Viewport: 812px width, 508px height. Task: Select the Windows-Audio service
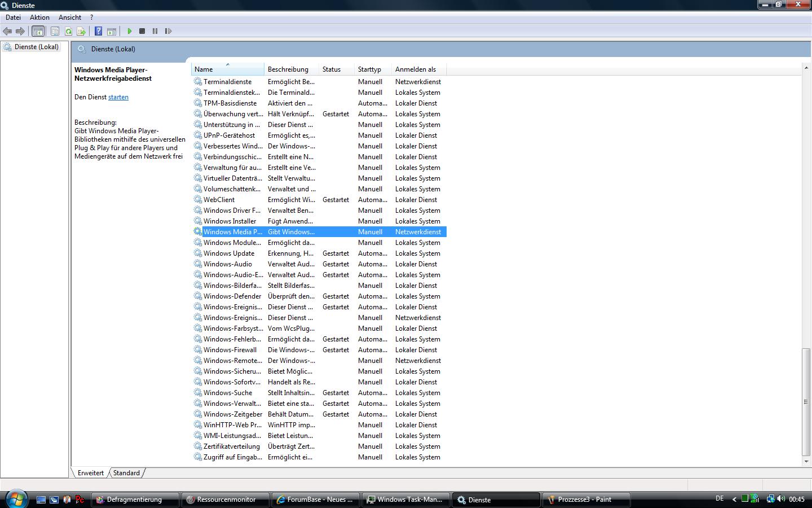(319, 264)
